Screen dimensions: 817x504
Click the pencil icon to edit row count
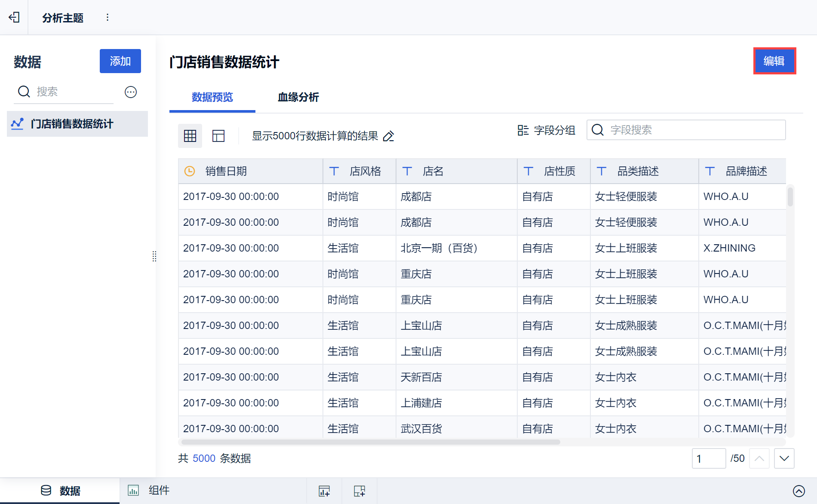(389, 136)
